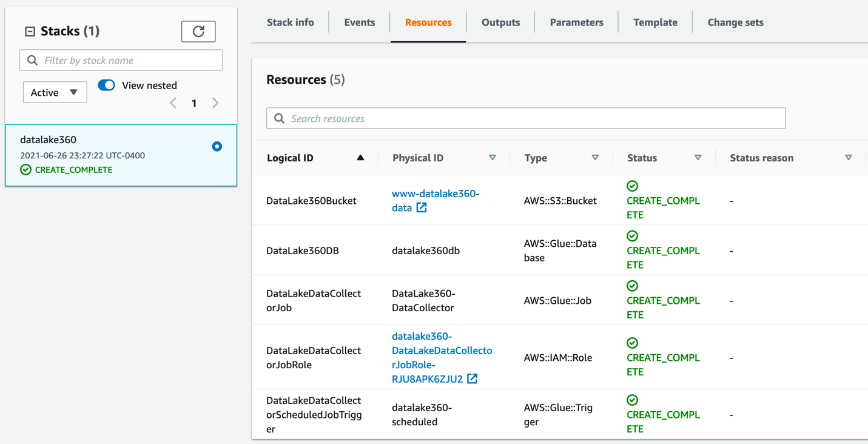Screen dimensions: 868x444
Task: Open external link icon for www-datalake360-data
Action: pos(422,207)
